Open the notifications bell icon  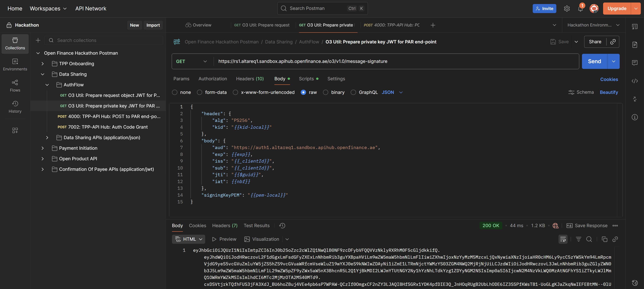coord(580,9)
